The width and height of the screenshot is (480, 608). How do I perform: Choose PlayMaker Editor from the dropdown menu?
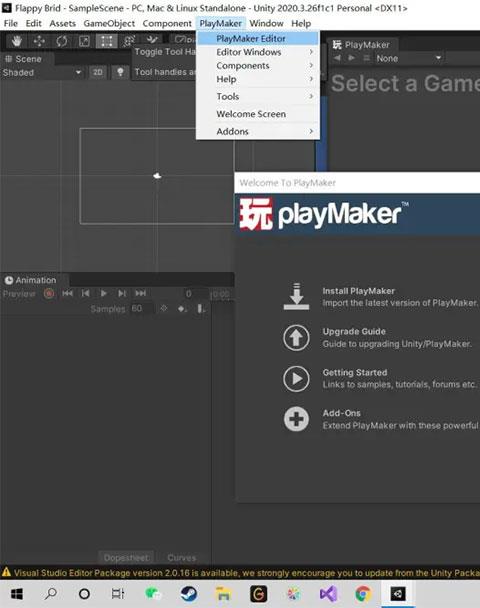click(x=258, y=38)
